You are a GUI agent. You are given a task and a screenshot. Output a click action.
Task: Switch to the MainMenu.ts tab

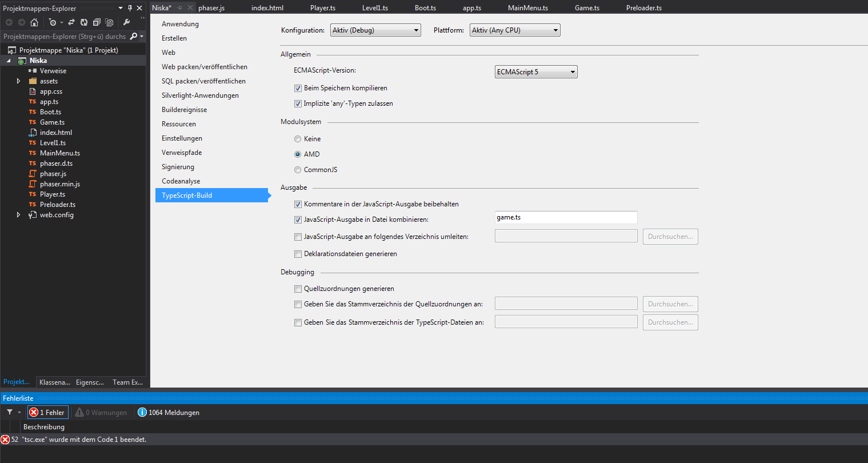[528, 8]
